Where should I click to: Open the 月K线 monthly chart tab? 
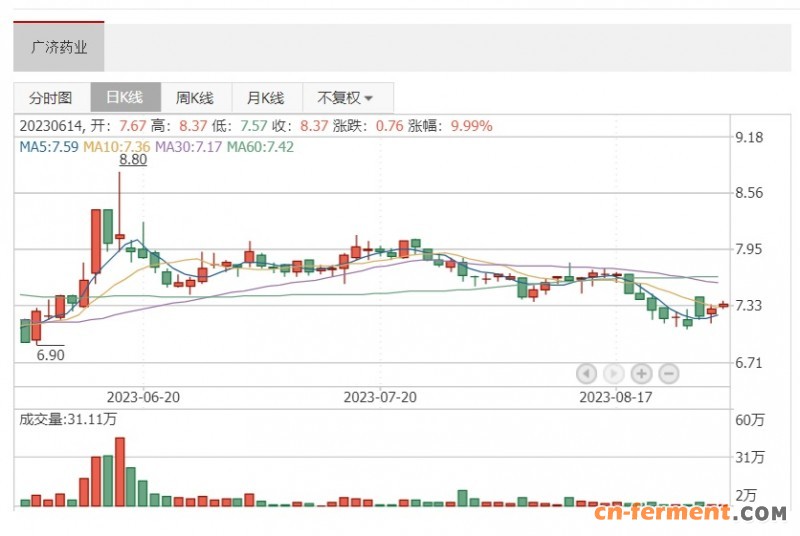pyautogui.click(x=266, y=98)
